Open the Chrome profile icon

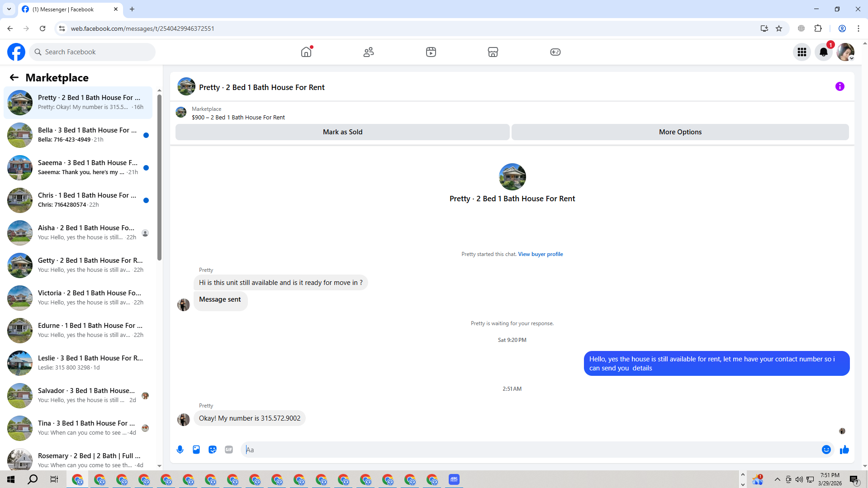842,28
